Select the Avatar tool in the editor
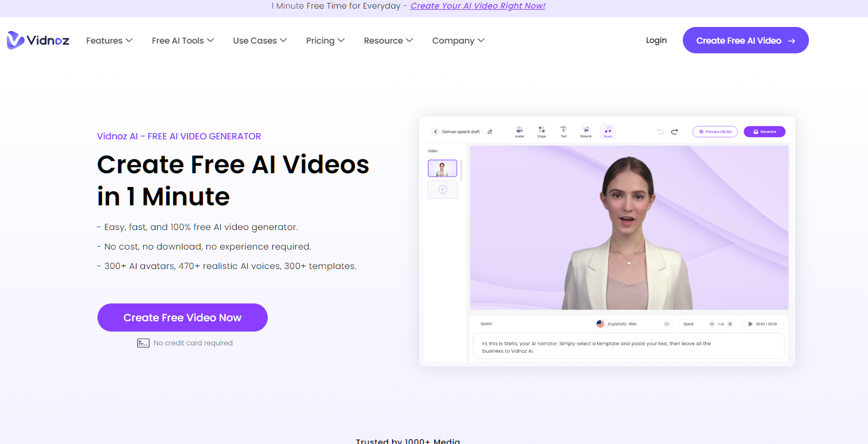Screen dimensions: 868x444 point(519,132)
